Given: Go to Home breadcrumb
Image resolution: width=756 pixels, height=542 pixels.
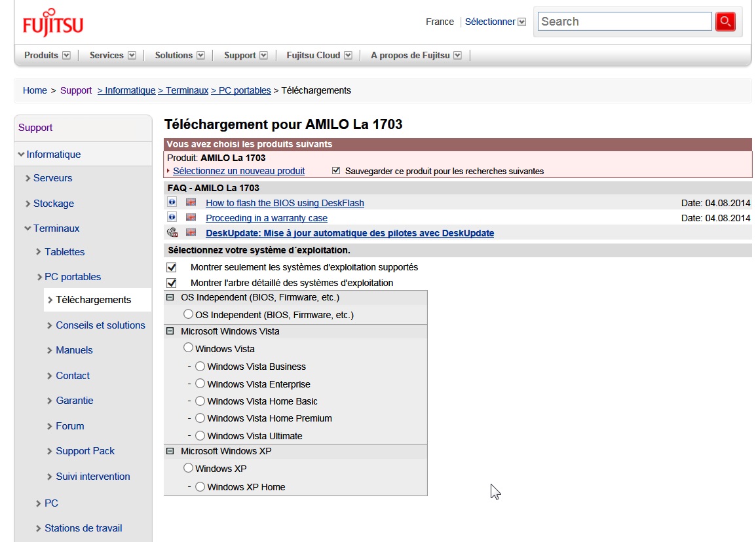Looking at the screenshot, I should click(35, 90).
